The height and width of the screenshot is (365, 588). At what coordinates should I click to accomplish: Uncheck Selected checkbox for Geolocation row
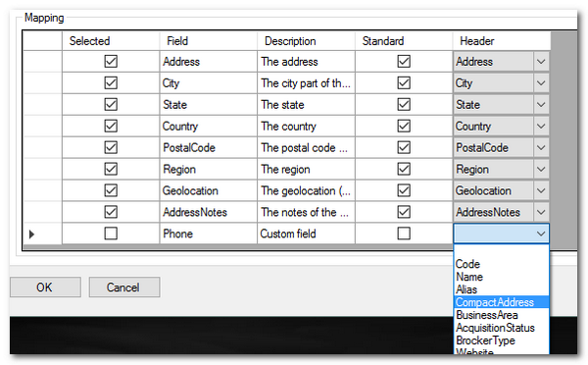point(111,190)
